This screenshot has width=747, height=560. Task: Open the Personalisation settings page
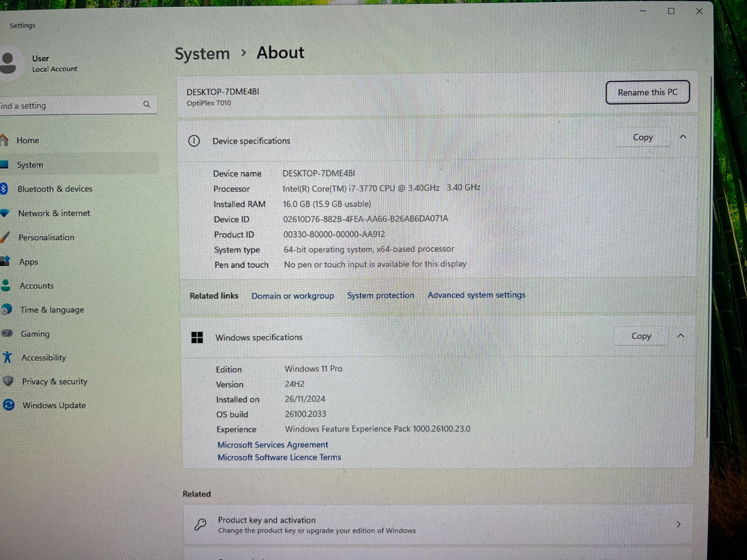point(46,238)
